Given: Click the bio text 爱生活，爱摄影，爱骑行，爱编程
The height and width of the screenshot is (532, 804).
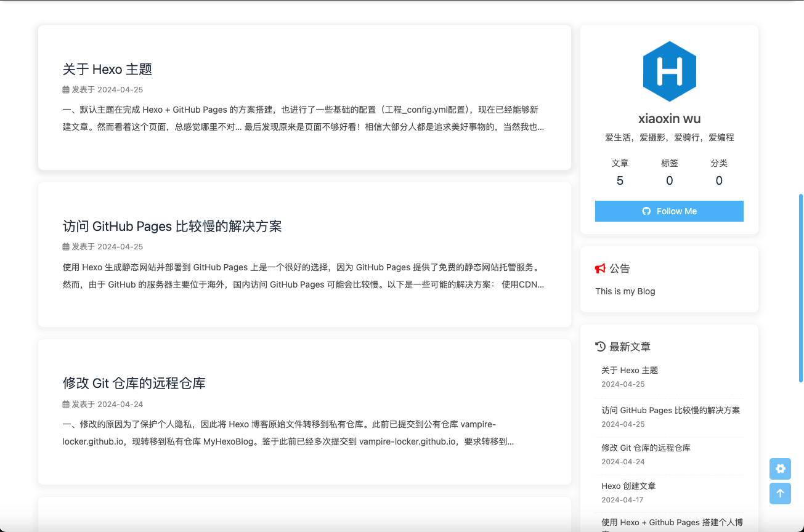Looking at the screenshot, I should tap(669, 138).
